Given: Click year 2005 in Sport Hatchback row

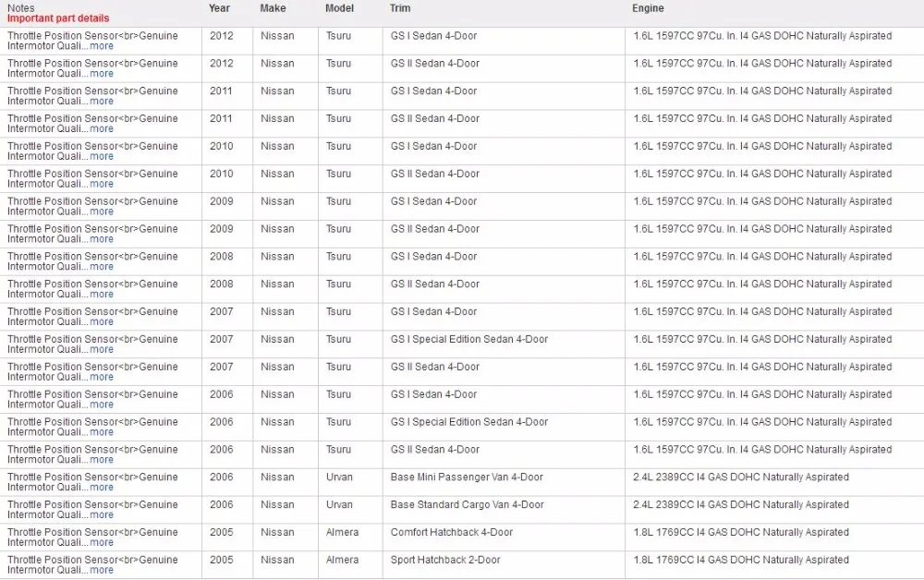Looking at the screenshot, I should click(x=222, y=560).
